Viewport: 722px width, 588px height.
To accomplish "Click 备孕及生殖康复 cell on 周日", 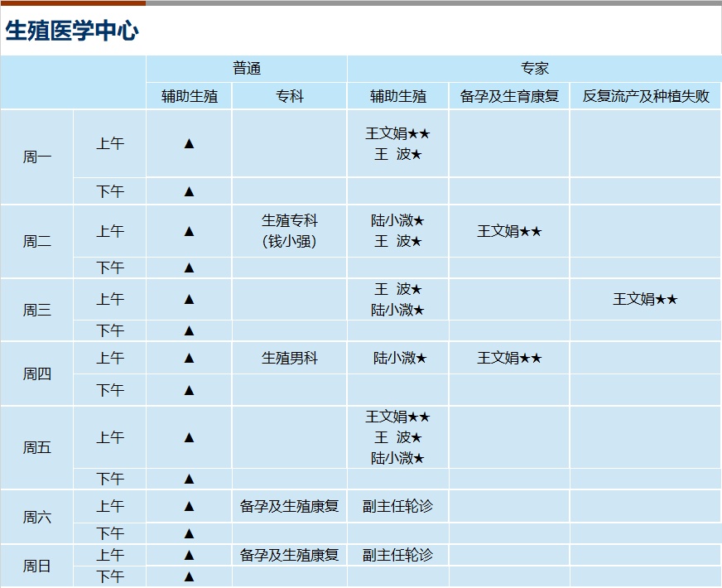I will [x=290, y=555].
